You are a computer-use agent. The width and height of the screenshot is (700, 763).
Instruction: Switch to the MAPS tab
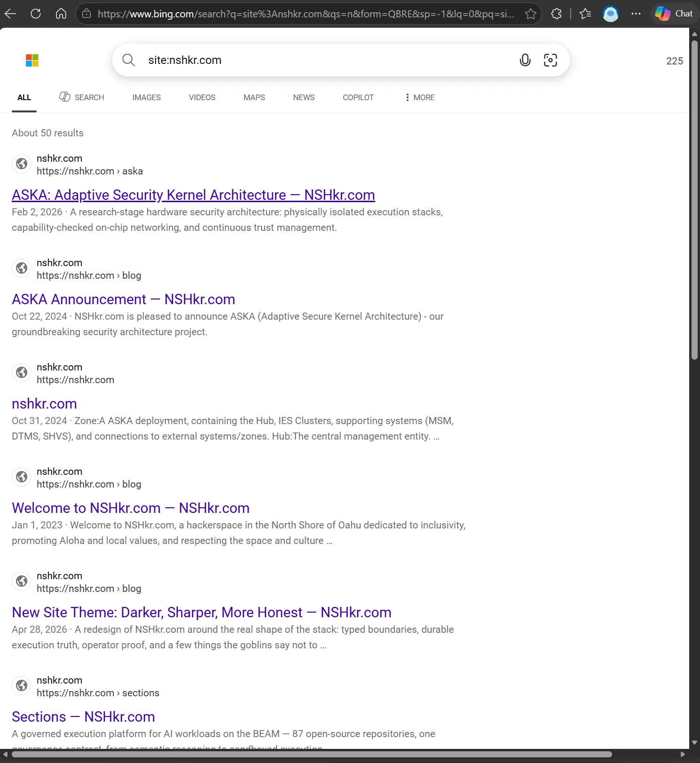click(x=254, y=97)
